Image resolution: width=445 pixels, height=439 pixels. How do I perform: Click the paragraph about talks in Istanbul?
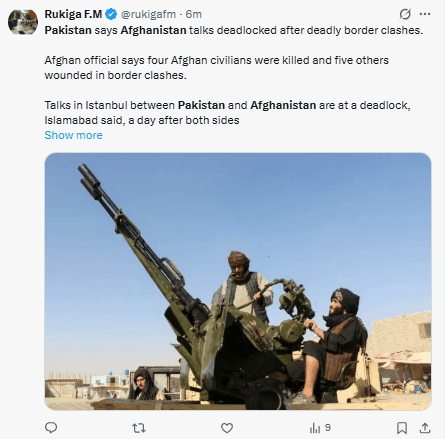227,113
